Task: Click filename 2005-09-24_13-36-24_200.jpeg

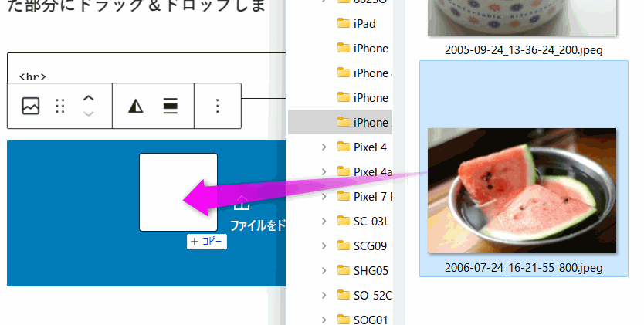Action: pyautogui.click(x=523, y=49)
